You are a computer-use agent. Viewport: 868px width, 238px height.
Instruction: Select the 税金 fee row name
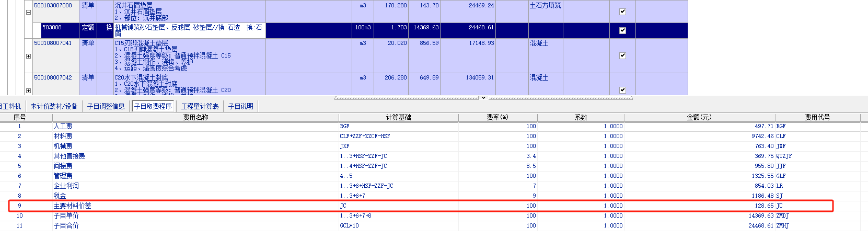60,196
